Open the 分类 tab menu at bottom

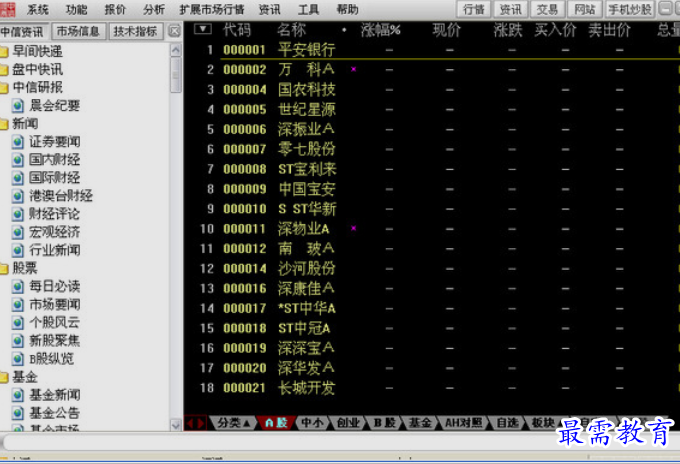(233, 422)
